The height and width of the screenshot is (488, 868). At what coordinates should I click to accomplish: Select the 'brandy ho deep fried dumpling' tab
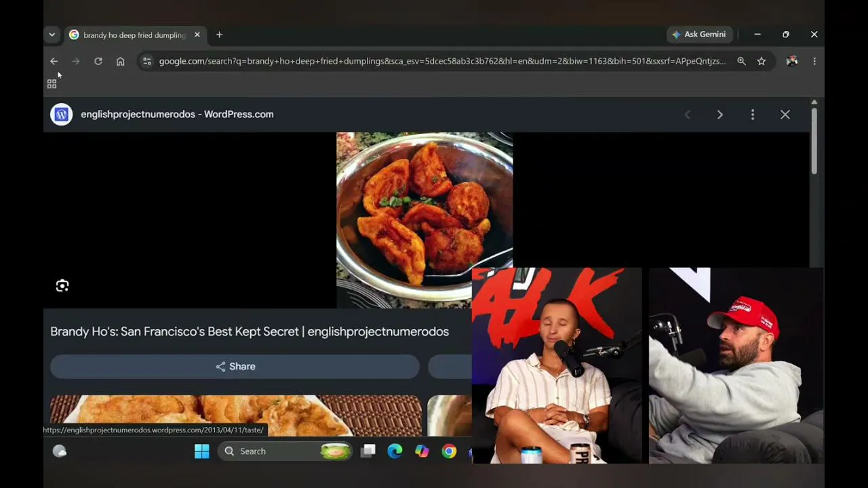tap(134, 35)
